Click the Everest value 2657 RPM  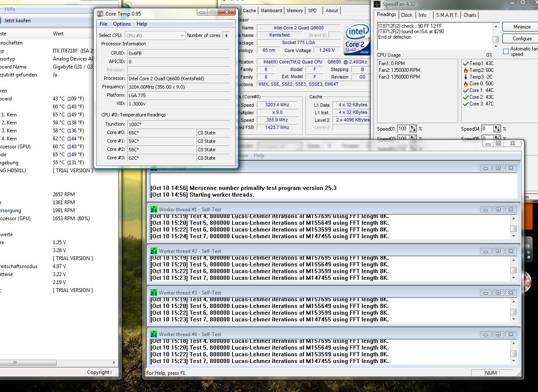[64, 195]
